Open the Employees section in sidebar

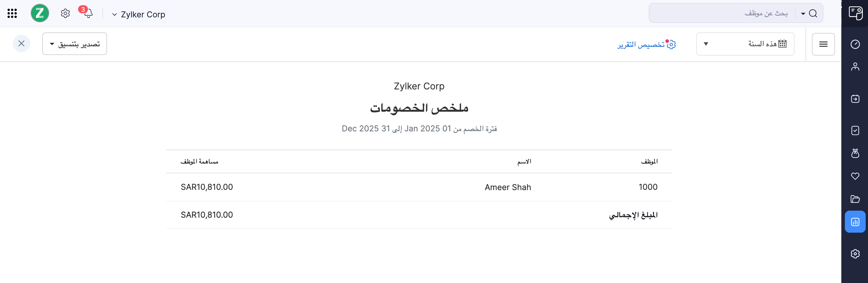[855, 66]
